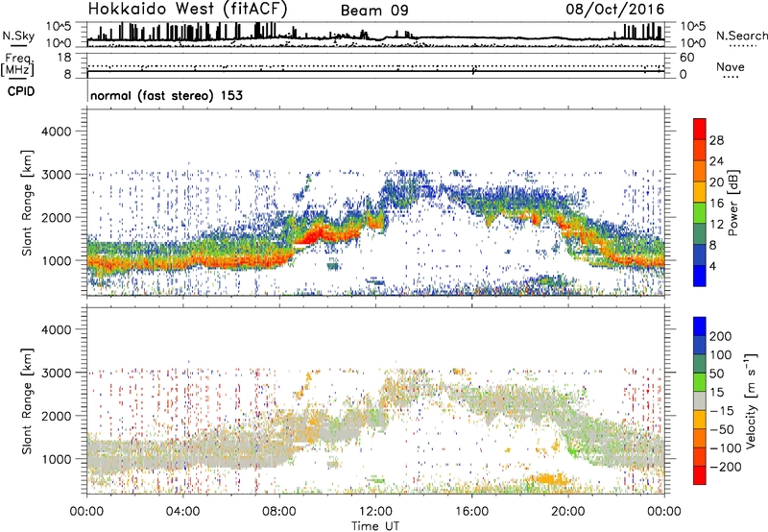Click the 'Nave' legend label
Screen dimensions: 768x532
point(731,67)
